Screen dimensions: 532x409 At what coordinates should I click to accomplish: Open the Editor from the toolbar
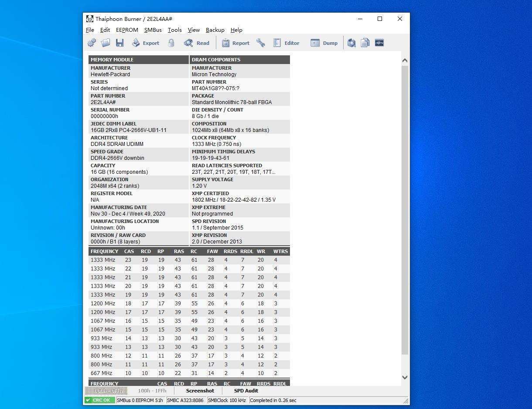[286, 43]
